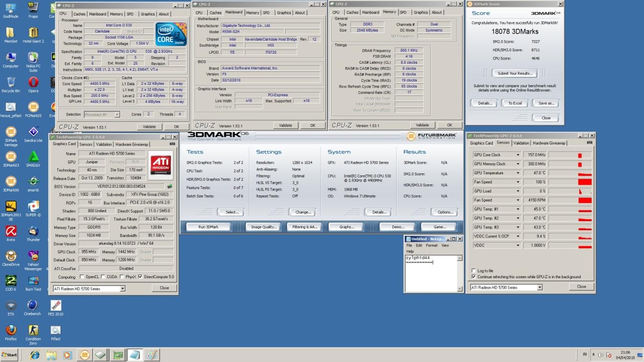Launch the 3DMark03 desktop shortcut
The width and height of the screenshot is (644, 362).
[10, 159]
